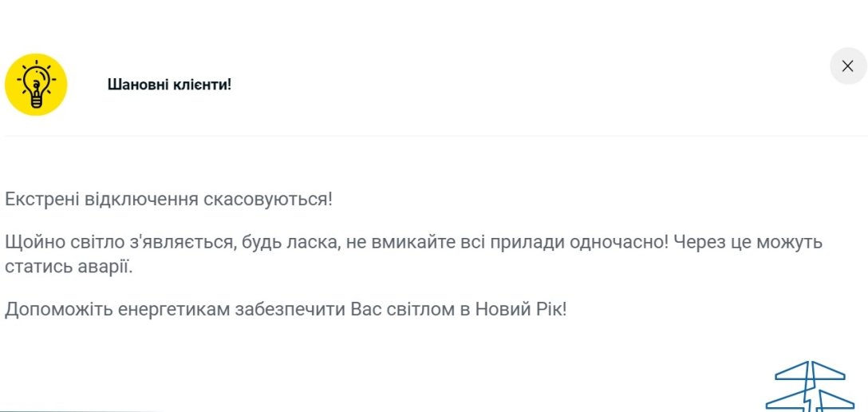
Task: Click the horizontal divider under the header
Action: tap(434, 136)
